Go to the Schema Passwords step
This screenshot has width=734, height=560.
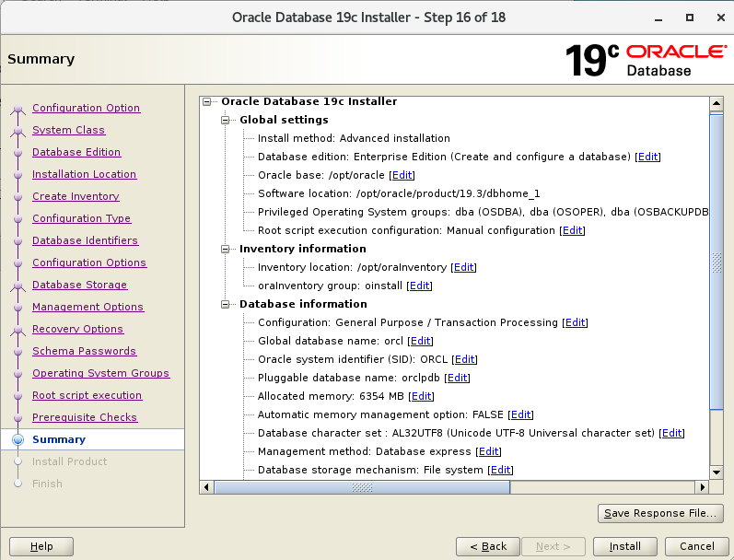(x=84, y=351)
